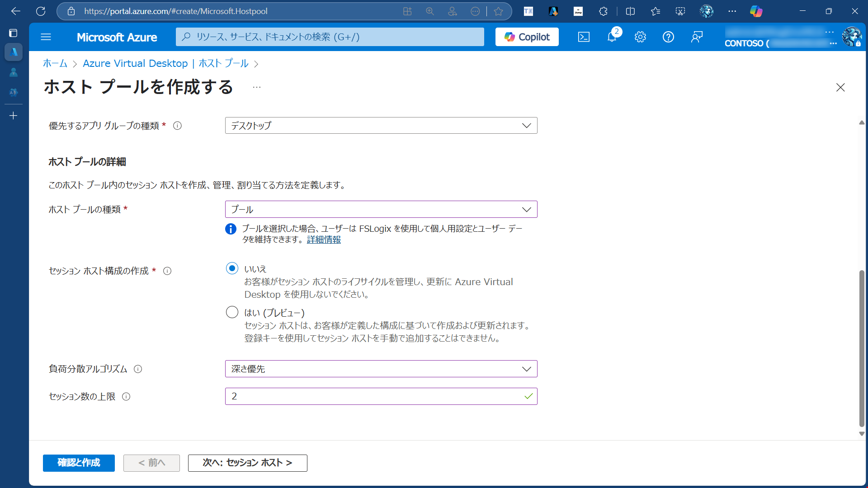868x488 pixels.
Task: Go to ホーム breadcrumb
Action: pyautogui.click(x=55, y=64)
